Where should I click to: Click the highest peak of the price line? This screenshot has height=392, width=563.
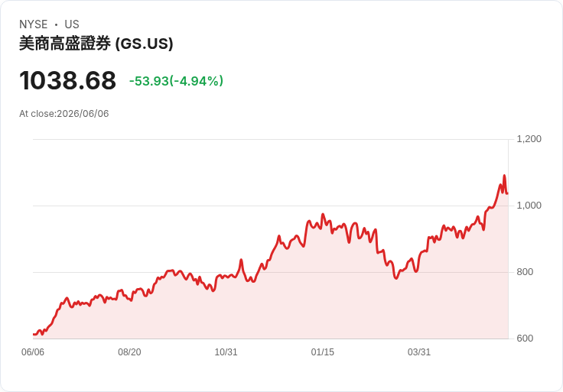504,176
